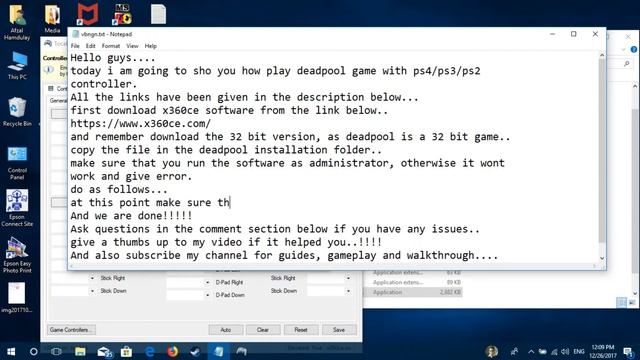This screenshot has width=640, height=360.
Task: Click the Reset button in x360ce
Action: click(x=301, y=329)
